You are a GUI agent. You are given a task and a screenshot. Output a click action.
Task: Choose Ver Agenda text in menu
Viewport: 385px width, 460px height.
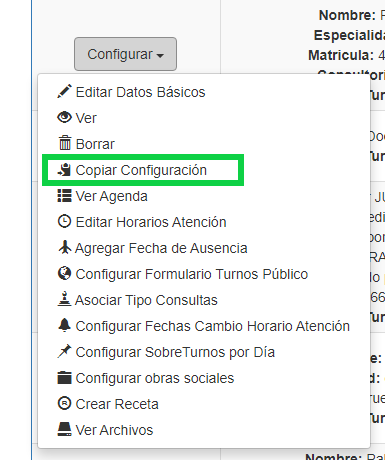[x=112, y=196]
